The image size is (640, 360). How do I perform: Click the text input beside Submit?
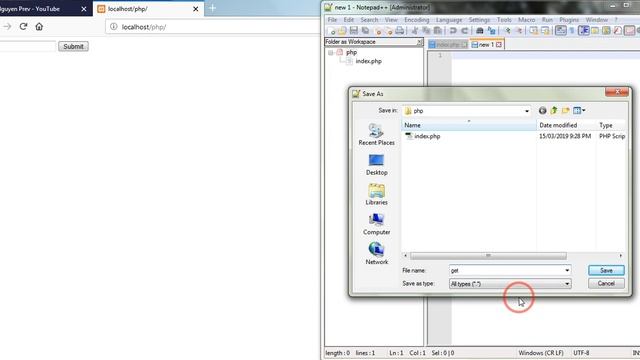click(x=27, y=47)
